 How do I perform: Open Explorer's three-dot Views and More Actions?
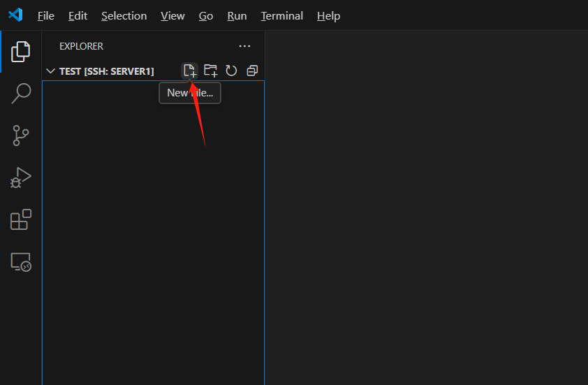coord(244,46)
